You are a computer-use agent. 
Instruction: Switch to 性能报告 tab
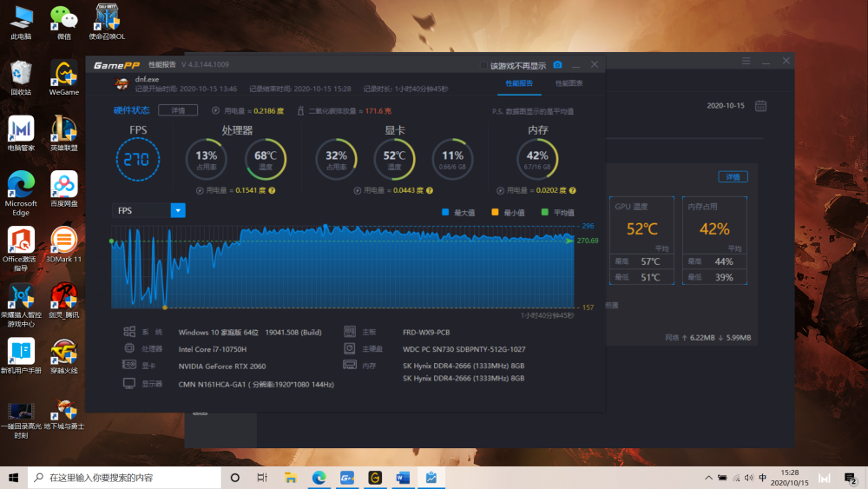point(519,83)
